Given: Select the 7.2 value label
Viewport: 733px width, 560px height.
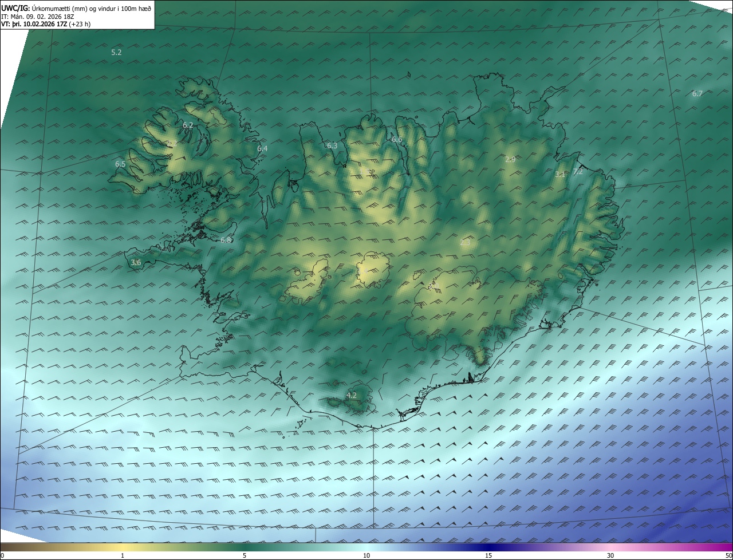Looking at the screenshot, I should (578, 171).
